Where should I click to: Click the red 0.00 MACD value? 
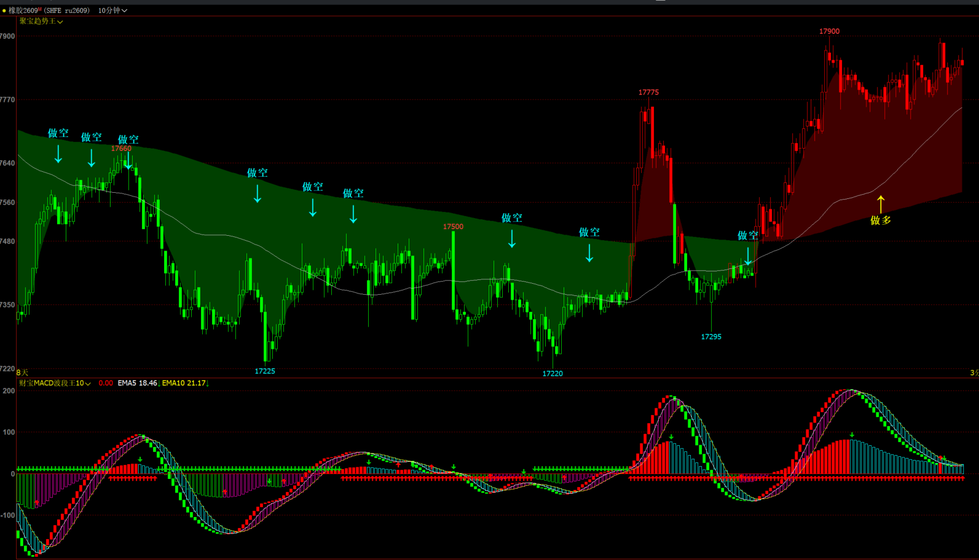pyautogui.click(x=106, y=383)
